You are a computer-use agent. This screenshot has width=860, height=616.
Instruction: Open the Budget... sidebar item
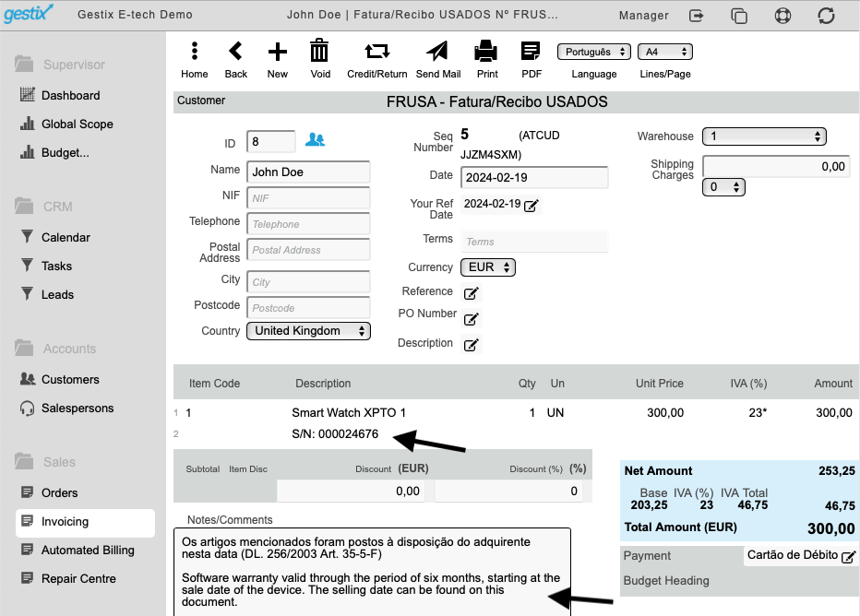(66, 152)
